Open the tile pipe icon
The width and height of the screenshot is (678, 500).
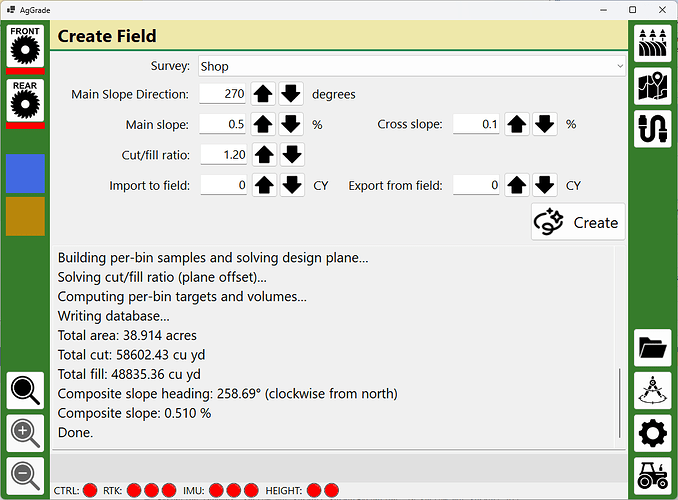coord(652,129)
